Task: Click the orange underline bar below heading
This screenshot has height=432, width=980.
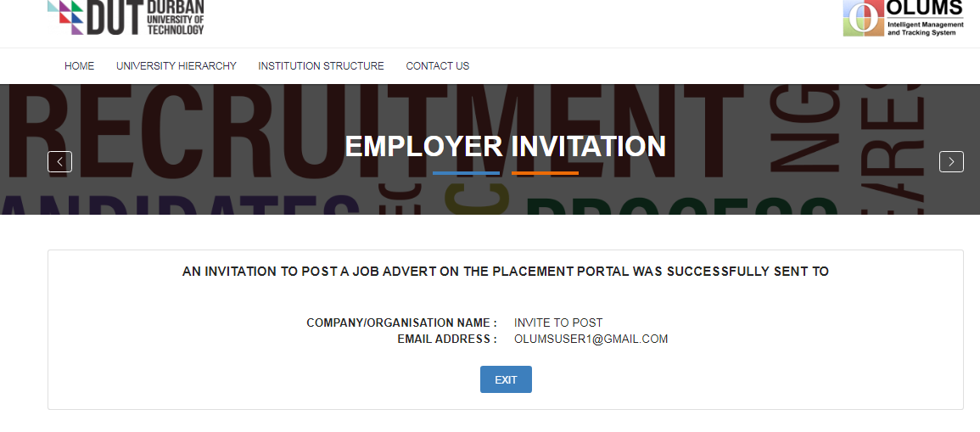Action: (545, 173)
